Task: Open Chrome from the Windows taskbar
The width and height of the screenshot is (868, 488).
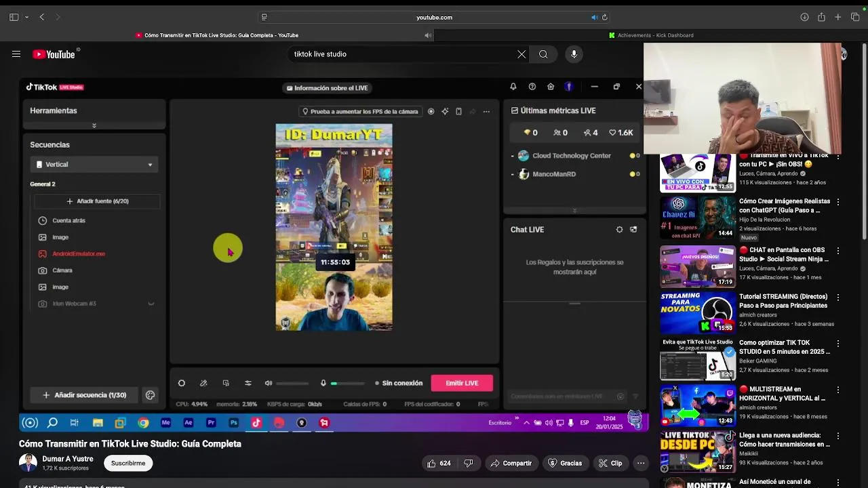Action: click(143, 422)
